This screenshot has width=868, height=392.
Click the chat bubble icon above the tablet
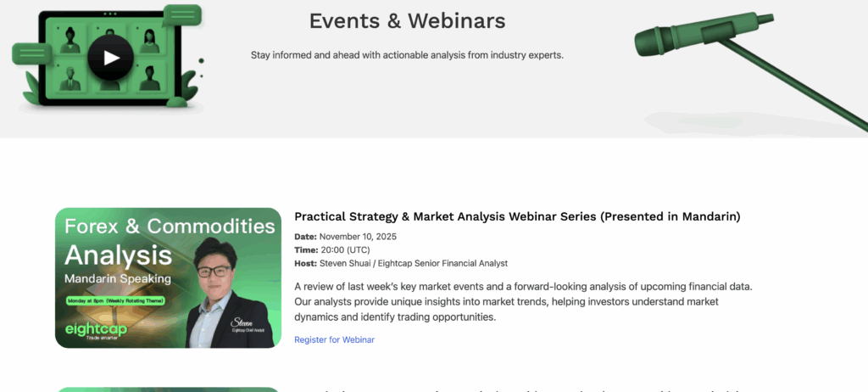click(181, 15)
